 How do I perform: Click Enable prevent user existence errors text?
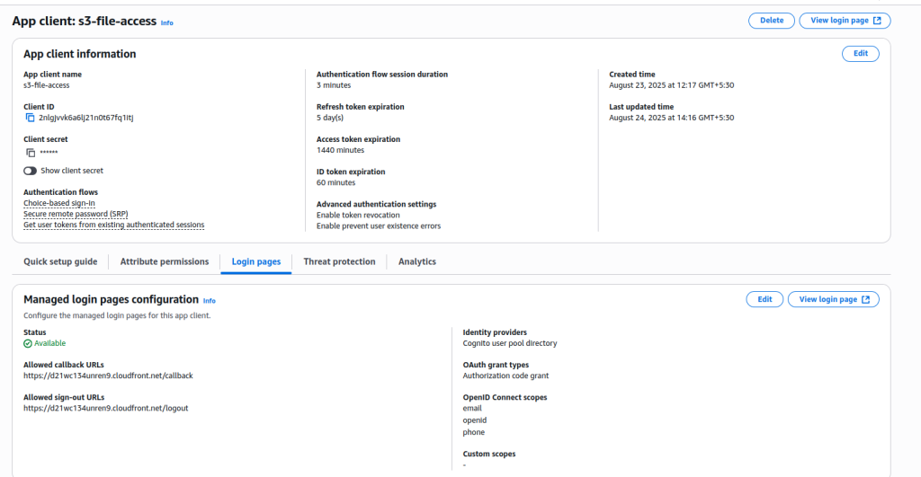coord(378,226)
